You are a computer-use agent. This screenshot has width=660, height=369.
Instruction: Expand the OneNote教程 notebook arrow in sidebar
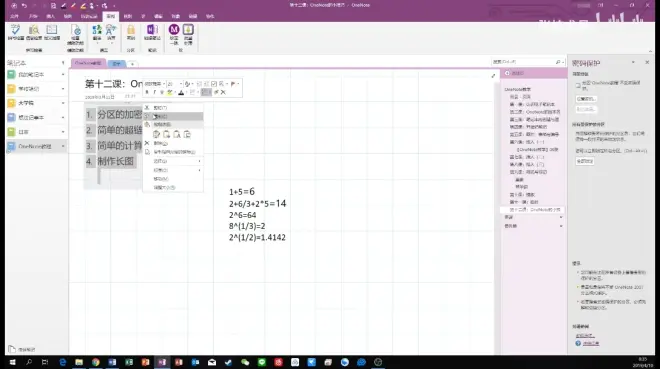tap(63, 146)
